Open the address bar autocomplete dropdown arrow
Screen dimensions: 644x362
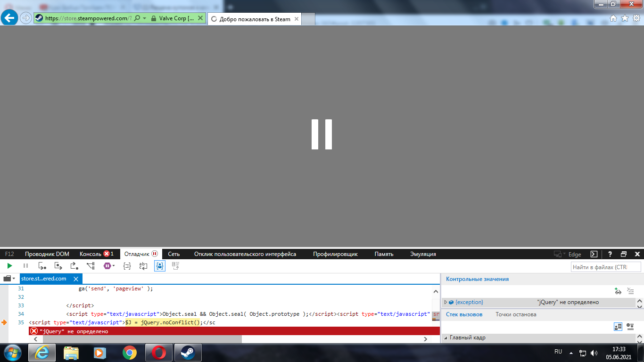144,18
